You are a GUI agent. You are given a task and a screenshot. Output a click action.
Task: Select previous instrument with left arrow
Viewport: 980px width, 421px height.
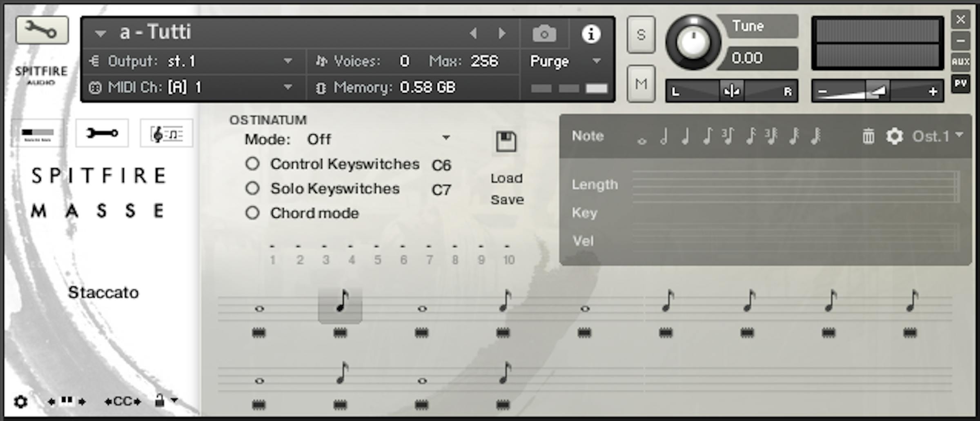click(474, 33)
